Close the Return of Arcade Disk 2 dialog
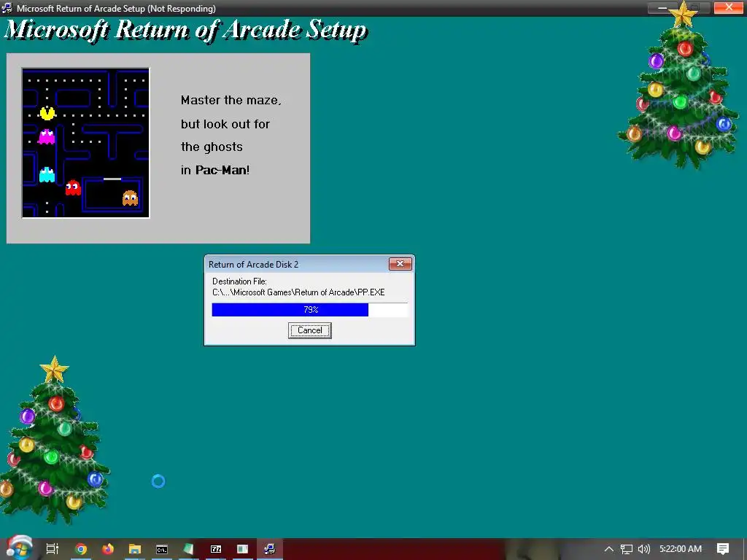Screen dimensions: 747x560 [x=400, y=264]
